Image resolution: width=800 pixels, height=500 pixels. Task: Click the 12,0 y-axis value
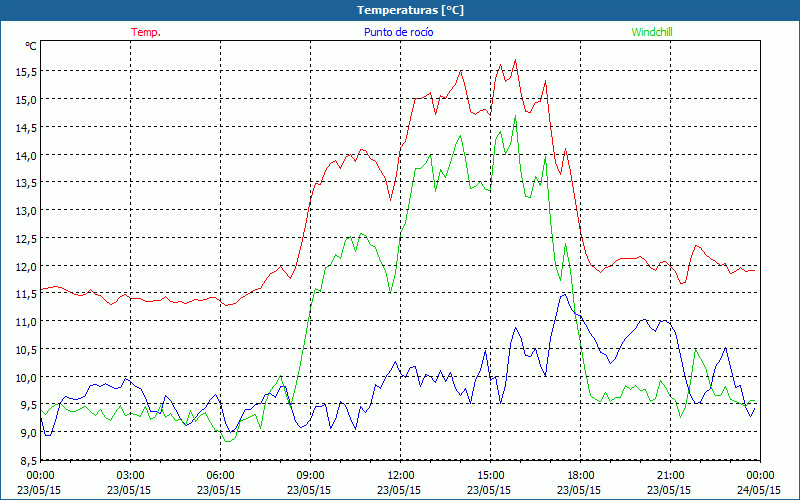tap(27, 267)
